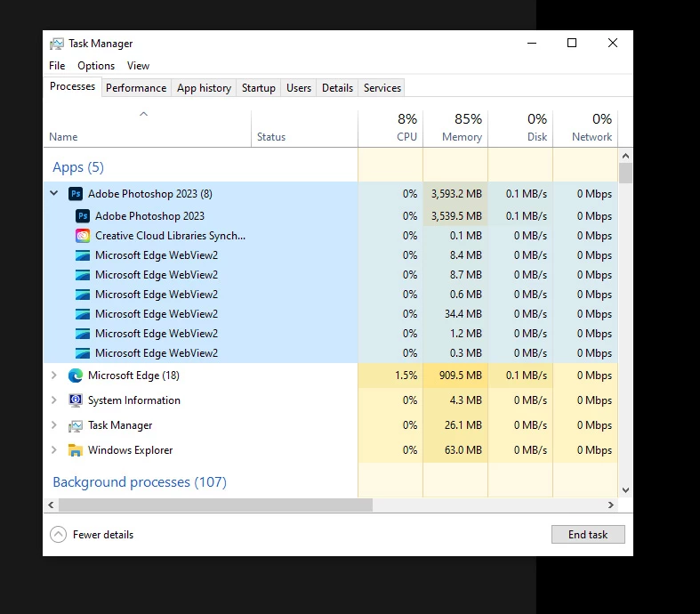Select the Adobe Photoshop 2023 child process name

click(x=149, y=216)
